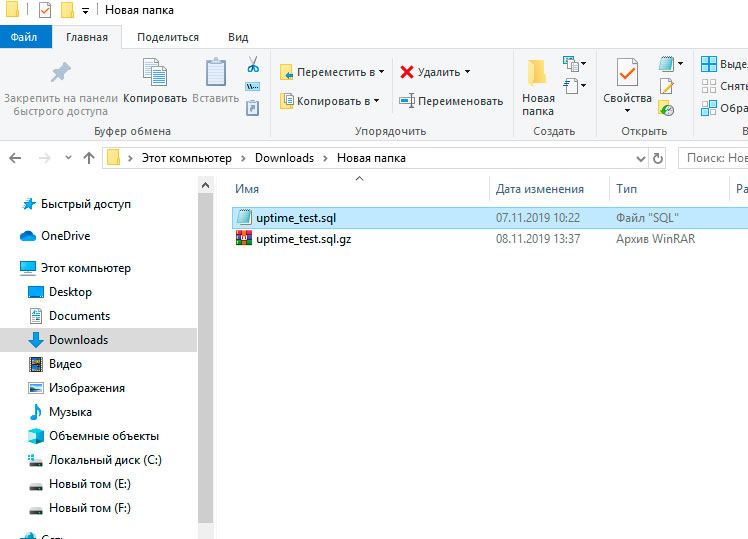Click the Deselect all icon
This screenshot has height=539, width=748.
(709, 86)
